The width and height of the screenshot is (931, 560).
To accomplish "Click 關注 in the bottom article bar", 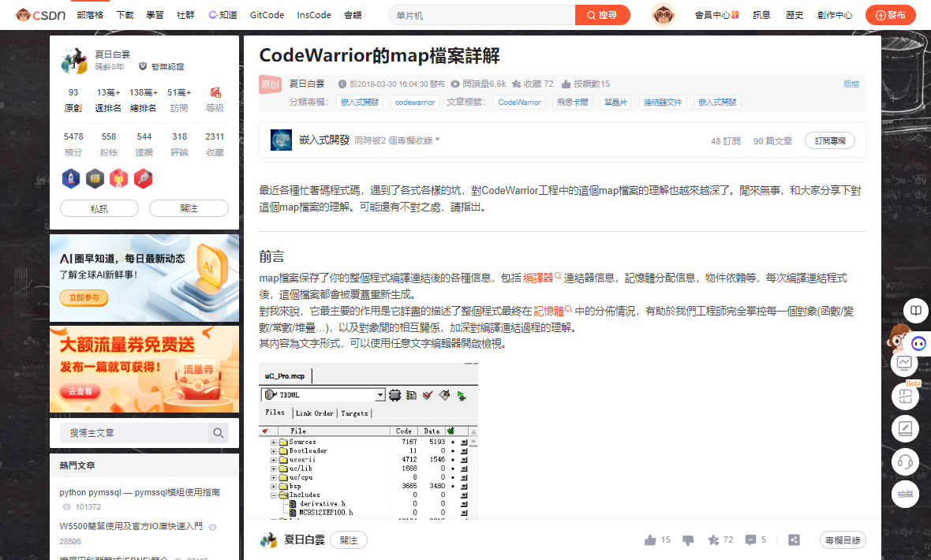I will (349, 540).
